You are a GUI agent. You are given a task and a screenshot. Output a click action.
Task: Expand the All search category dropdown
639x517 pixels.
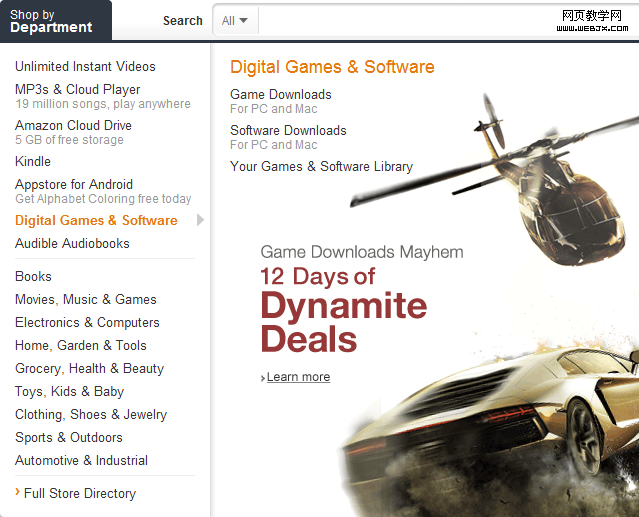tap(236, 21)
